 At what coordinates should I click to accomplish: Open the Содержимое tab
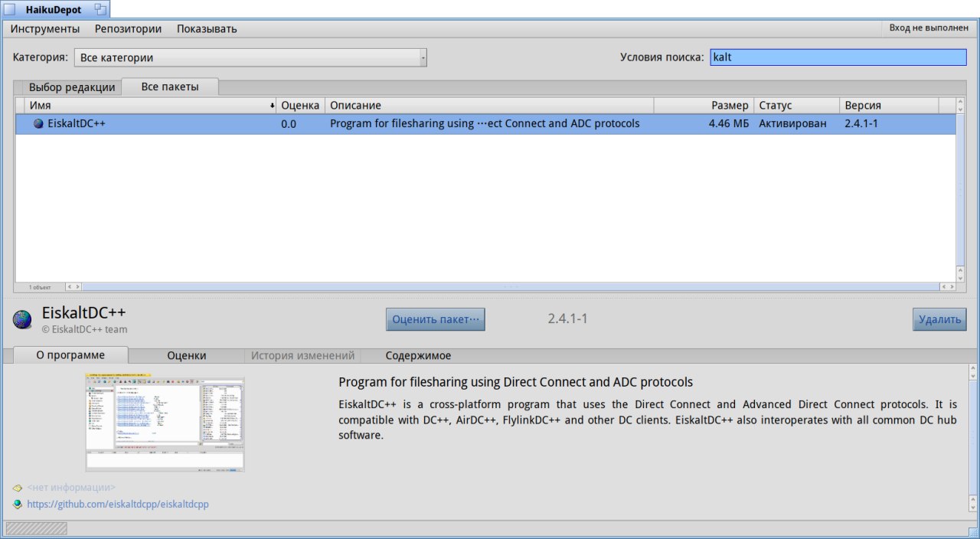[418, 355]
